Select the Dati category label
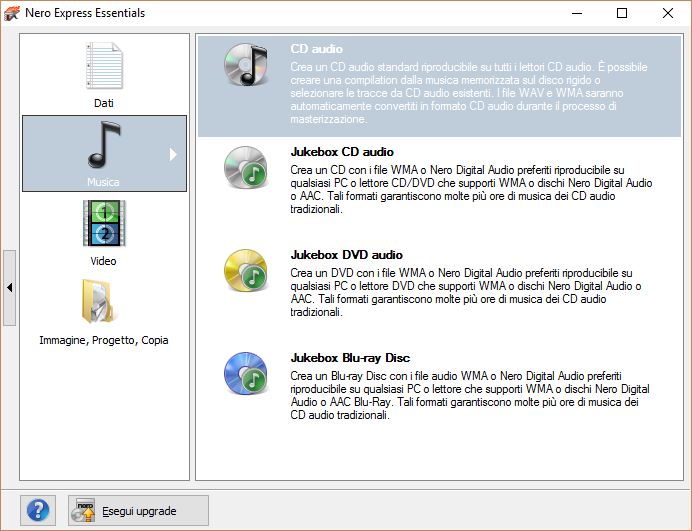The height and width of the screenshot is (531, 692). click(x=104, y=103)
